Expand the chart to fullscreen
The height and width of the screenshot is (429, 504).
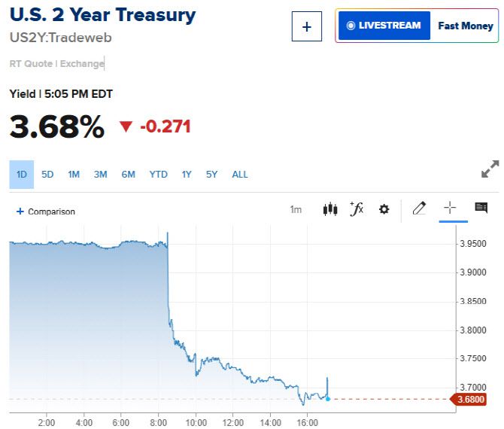(x=490, y=169)
